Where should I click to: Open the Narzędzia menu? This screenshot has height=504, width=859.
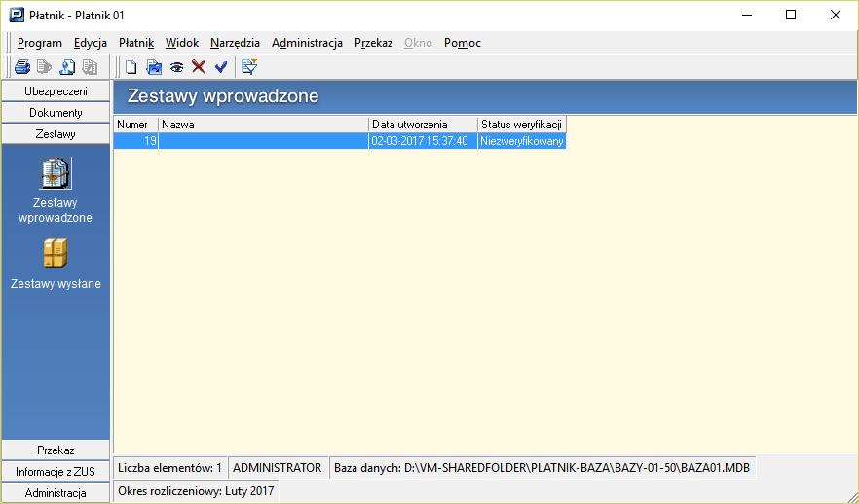point(235,43)
